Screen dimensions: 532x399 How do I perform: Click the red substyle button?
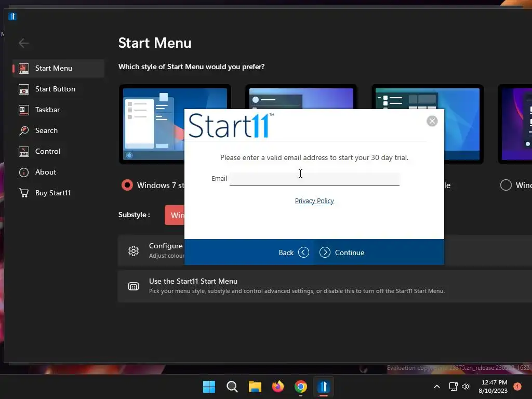175,215
